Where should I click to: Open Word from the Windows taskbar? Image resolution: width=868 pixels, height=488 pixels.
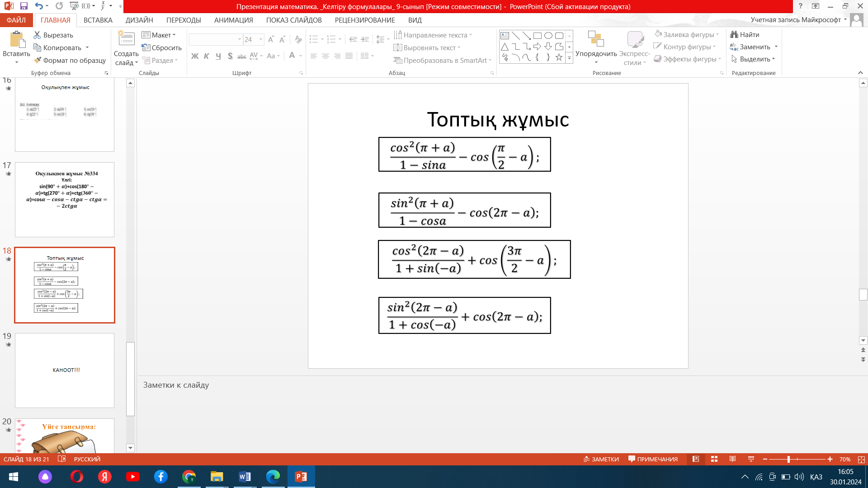245,477
